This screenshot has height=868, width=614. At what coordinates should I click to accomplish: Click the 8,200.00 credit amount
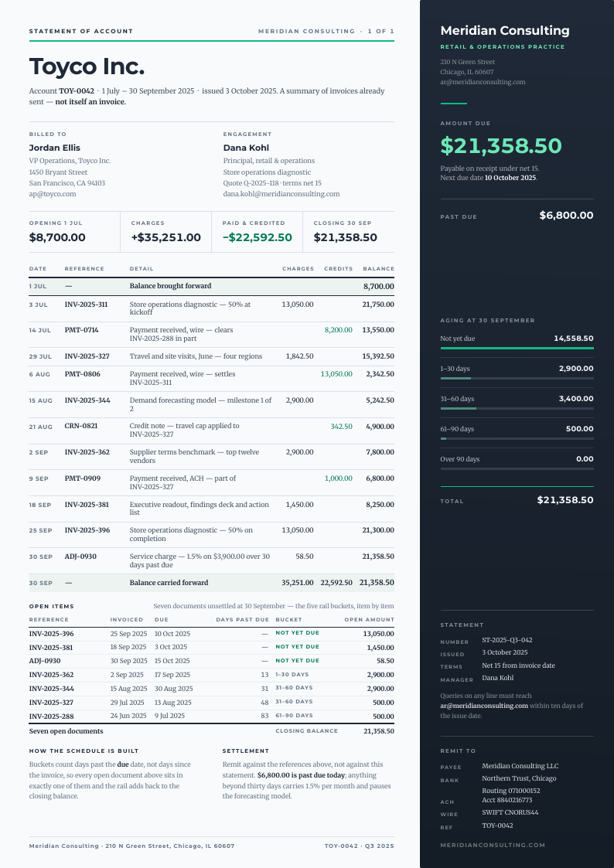click(x=338, y=330)
